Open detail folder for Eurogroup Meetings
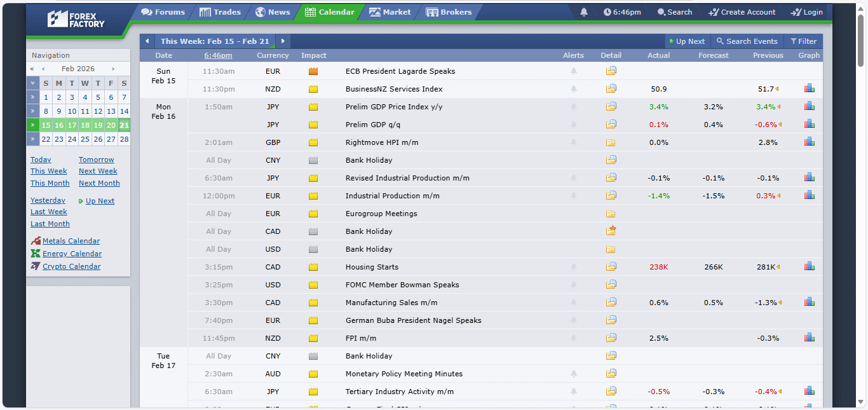Screen dimensions: 868x410 click(x=611, y=214)
